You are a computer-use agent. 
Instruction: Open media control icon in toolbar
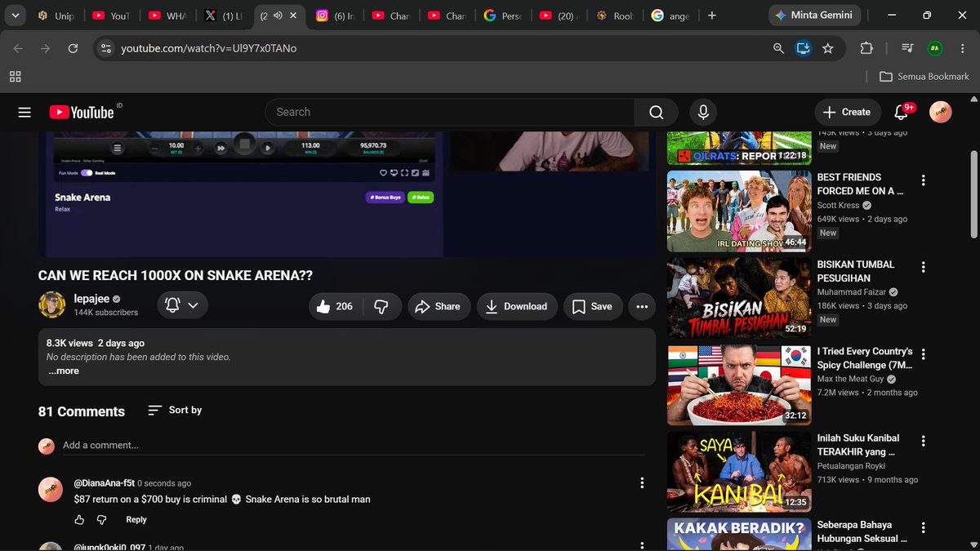[907, 48]
